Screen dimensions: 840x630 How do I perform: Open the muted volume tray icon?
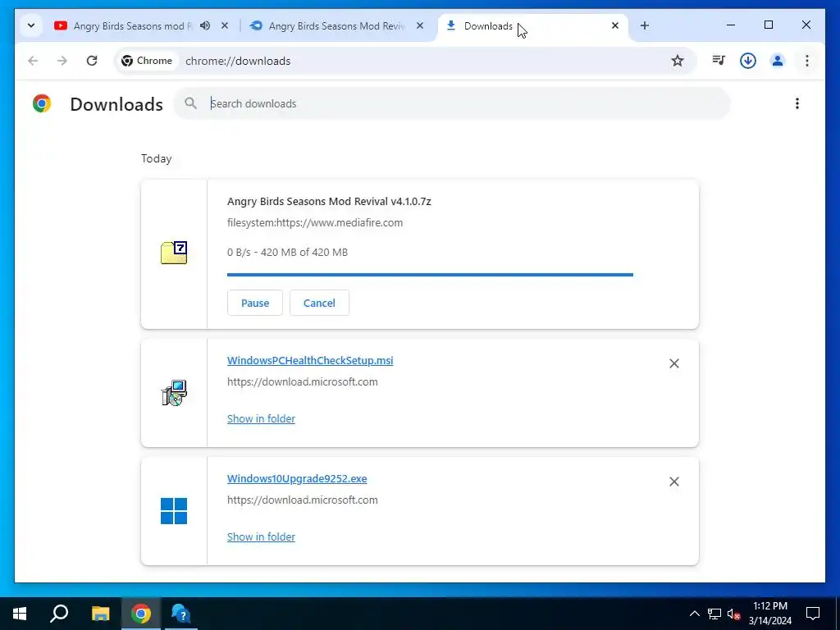coord(733,614)
